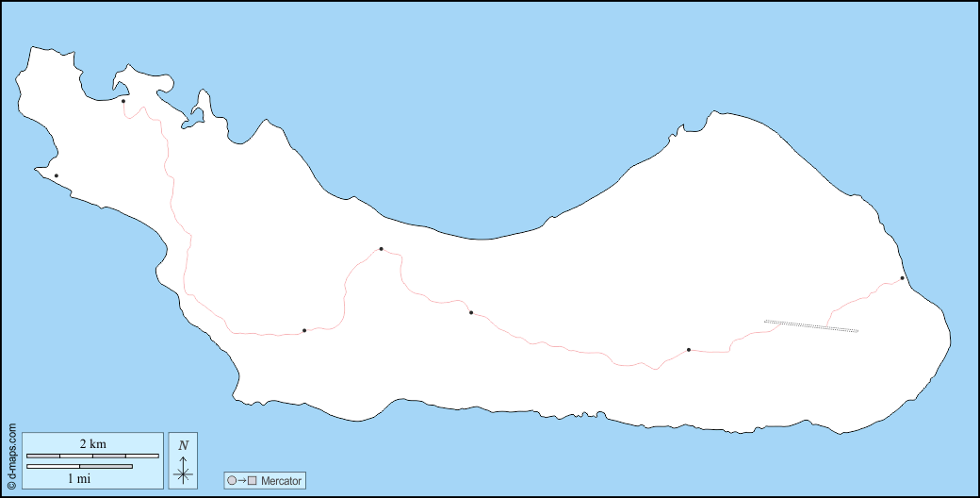980x498 pixels.
Task: Click the Mercator projection label
Action: [x=281, y=481]
